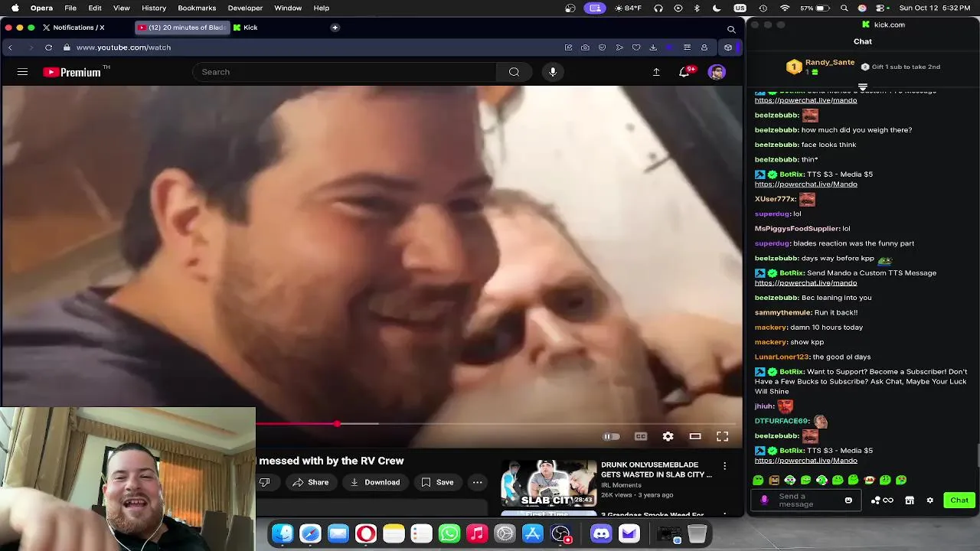Click the Download button under video
This screenshot has height=551, width=980.
pyautogui.click(x=375, y=482)
